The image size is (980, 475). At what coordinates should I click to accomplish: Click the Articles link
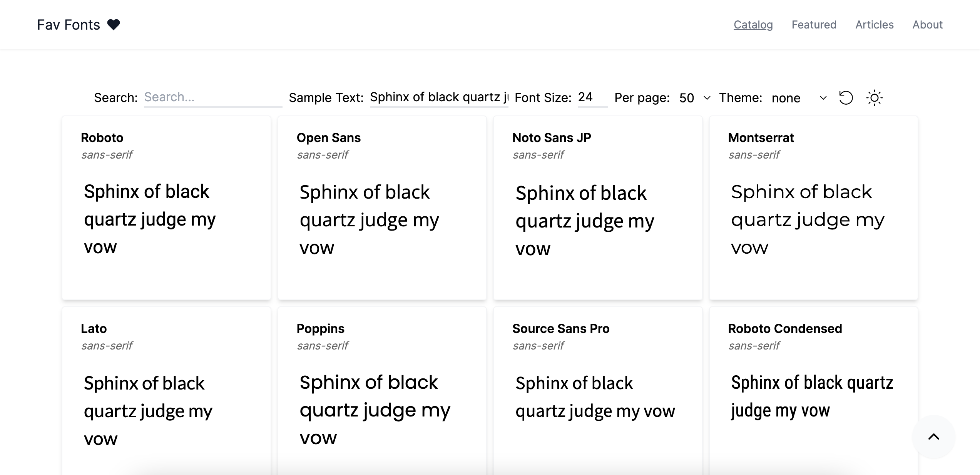point(874,24)
